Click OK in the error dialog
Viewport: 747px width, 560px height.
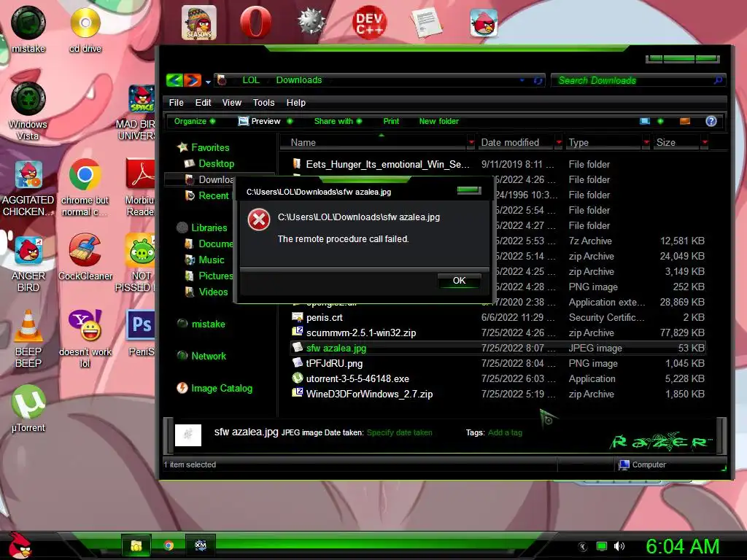coord(459,281)
